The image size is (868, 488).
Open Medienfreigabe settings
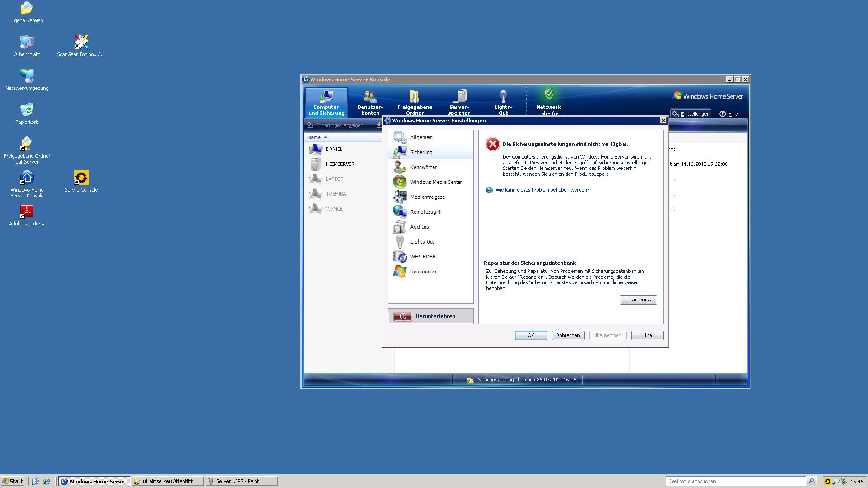click(x=430, y=197)
